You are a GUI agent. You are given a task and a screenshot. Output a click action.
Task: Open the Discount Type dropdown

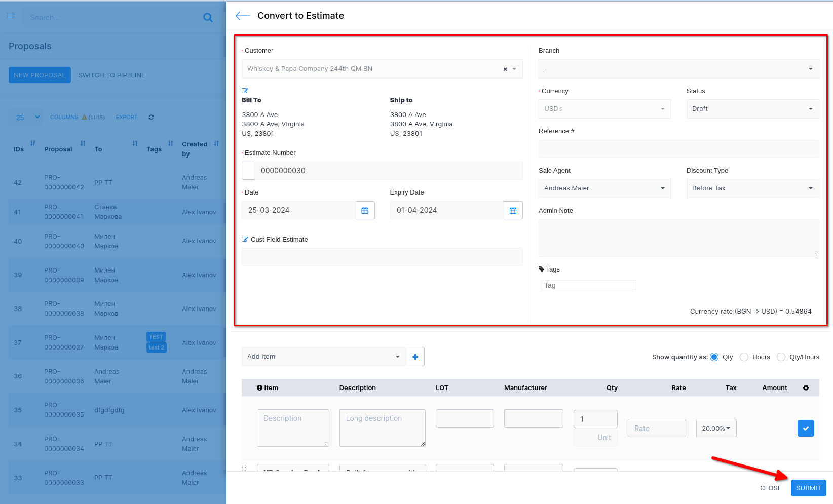pyautogui.click(x=752, y=188)
